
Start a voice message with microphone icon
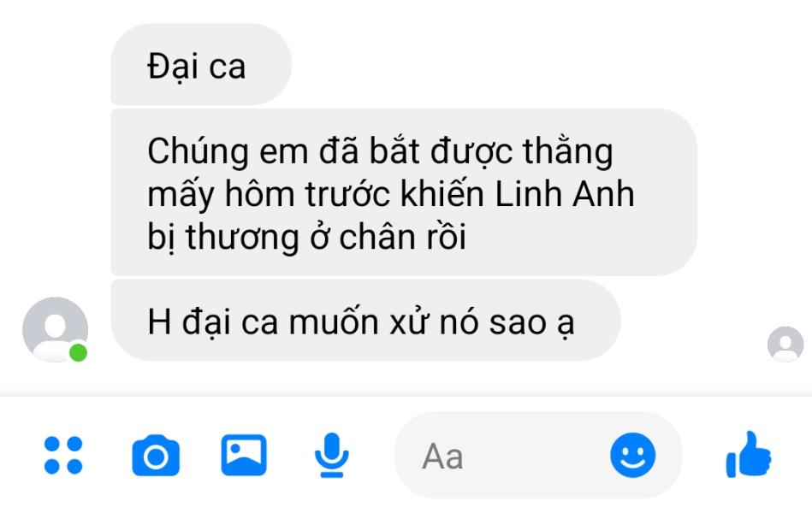(332, 455)
